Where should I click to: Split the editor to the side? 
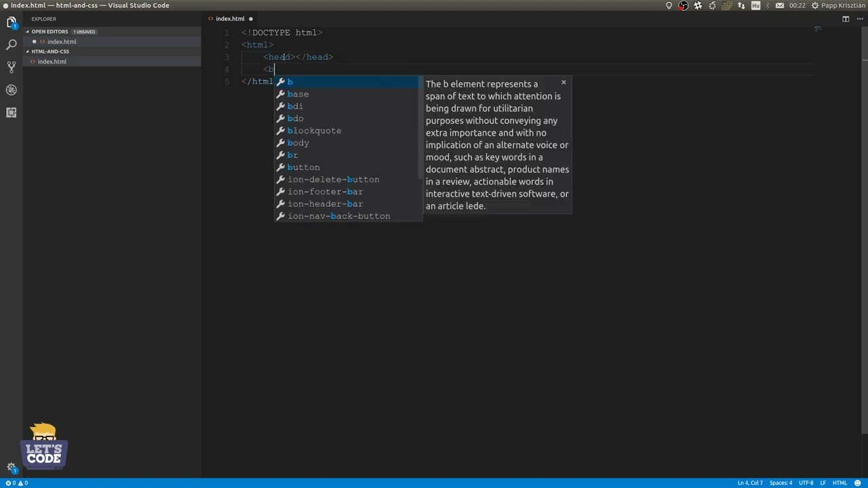846,18
